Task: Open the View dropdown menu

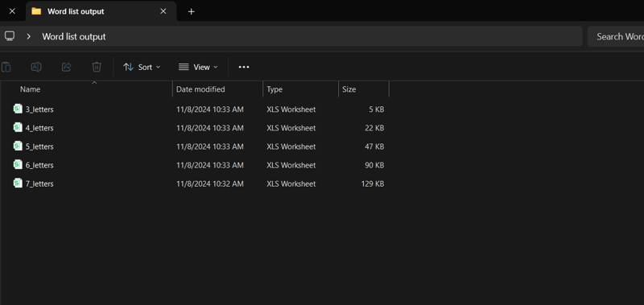Action: coord(198,67)
